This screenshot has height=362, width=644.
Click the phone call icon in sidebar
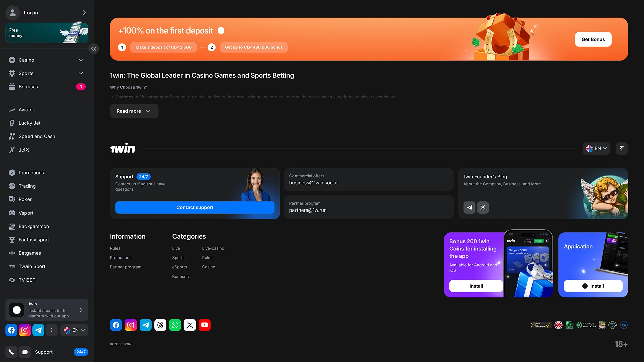pyautogui.click(x=11, y=352)
